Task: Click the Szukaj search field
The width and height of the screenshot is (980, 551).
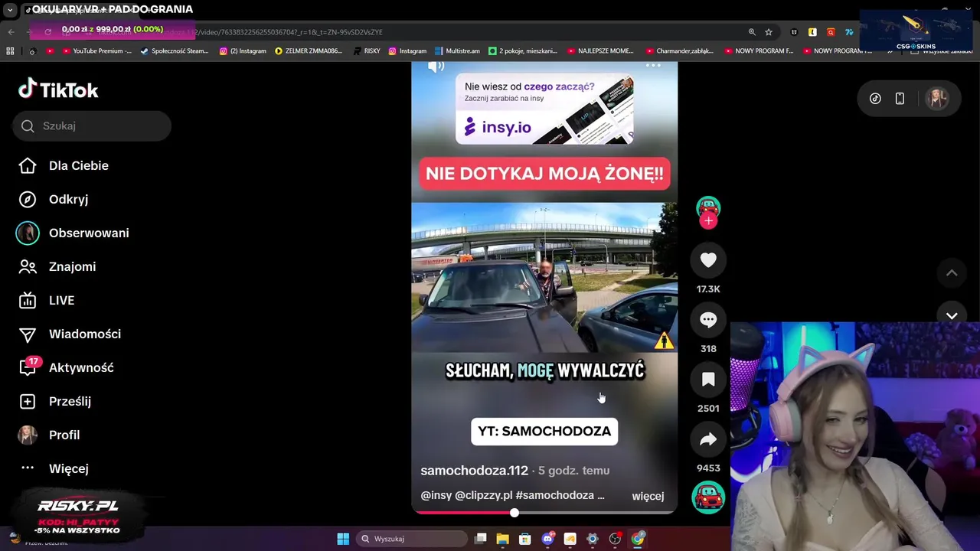Action: pyautogui.click(x=92, y=126)
